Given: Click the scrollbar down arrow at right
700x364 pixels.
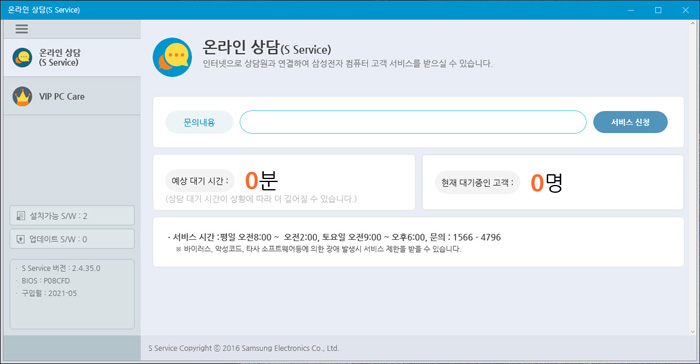Looking at the screenshot, I should pyautogui.click(x=693, y=332).
